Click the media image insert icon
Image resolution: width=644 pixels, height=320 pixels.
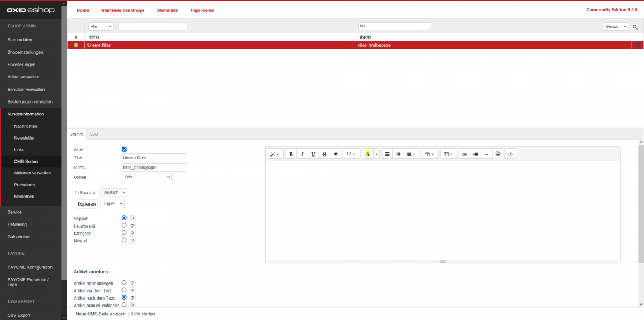tap(498, 154)
